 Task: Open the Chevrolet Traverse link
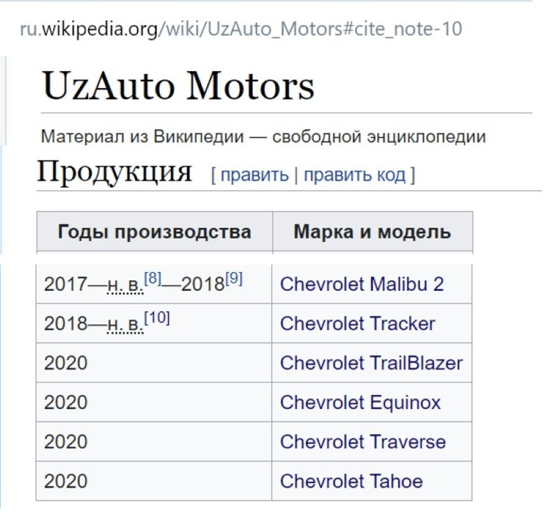(x=363, y=442)
